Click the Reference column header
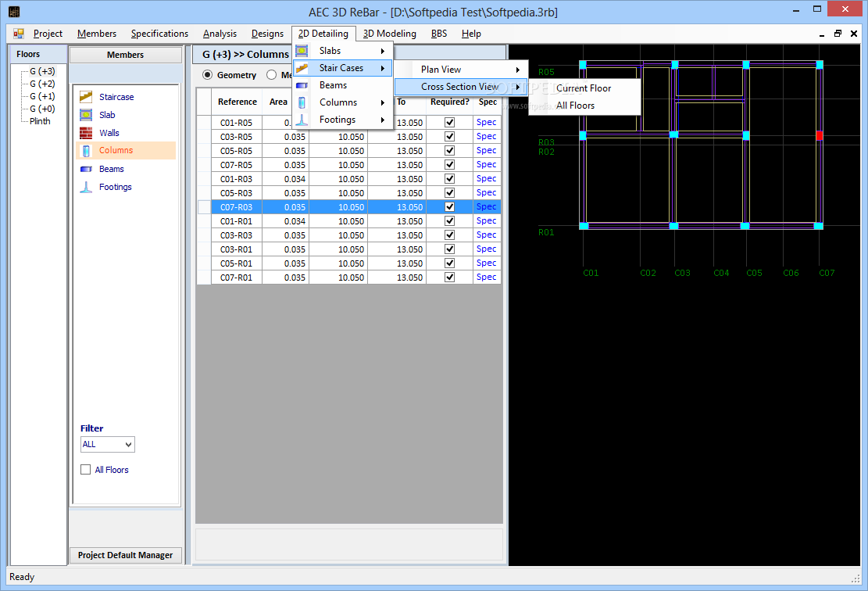 237,102
